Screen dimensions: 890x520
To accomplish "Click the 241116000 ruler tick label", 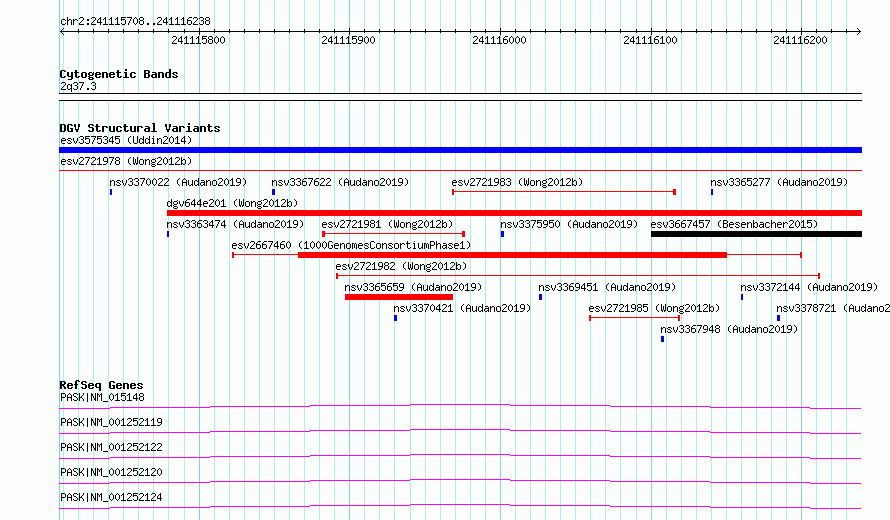I will (x=499, y=40).
